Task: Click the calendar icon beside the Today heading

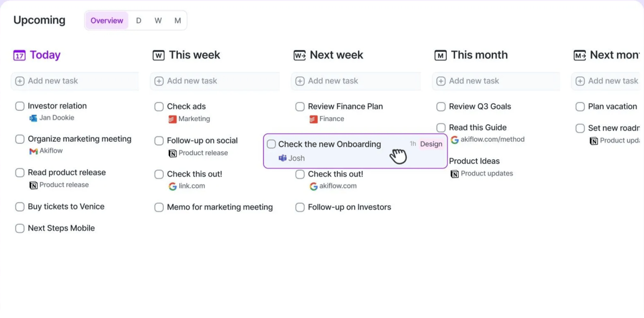Action: pyautogui.click(x=19, y=55)
